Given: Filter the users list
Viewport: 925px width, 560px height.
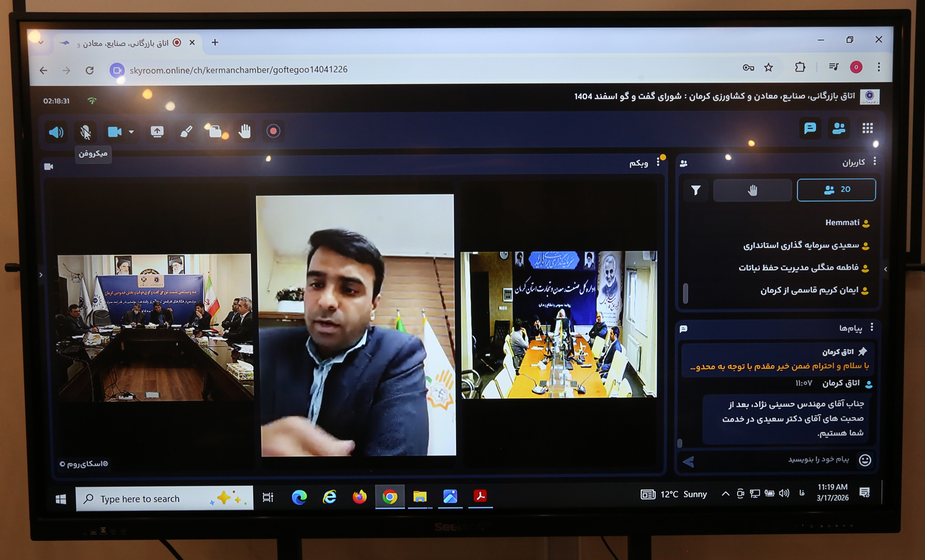Looking at the screenshot, I should point(696,190).
